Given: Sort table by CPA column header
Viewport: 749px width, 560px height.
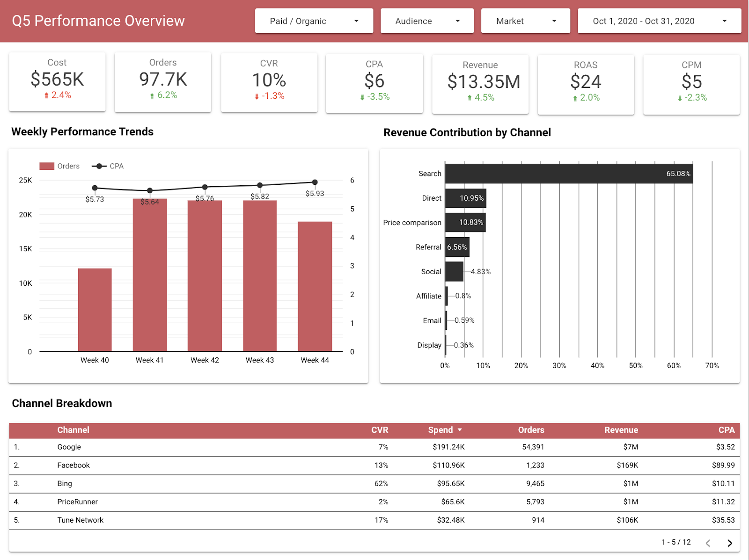Looking at the screenshot, I should (727, 430).
